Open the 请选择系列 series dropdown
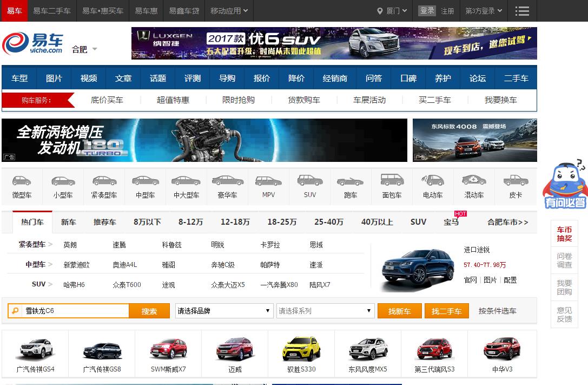Image resolution: width=588 pixels, height=385 pixels. click(x=325, y=311)
